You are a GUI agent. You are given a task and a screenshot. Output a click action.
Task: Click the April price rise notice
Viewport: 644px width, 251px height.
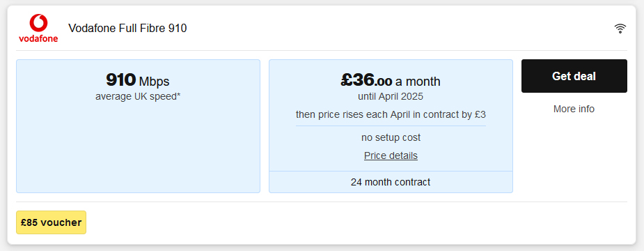[x=391, y=114]
